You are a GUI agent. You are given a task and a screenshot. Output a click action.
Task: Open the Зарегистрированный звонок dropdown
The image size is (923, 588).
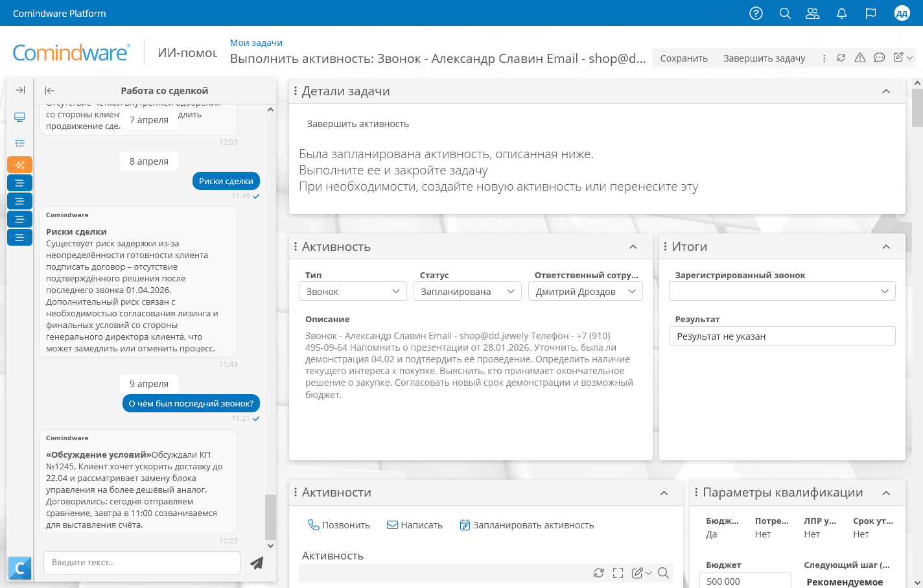(782, 292)
